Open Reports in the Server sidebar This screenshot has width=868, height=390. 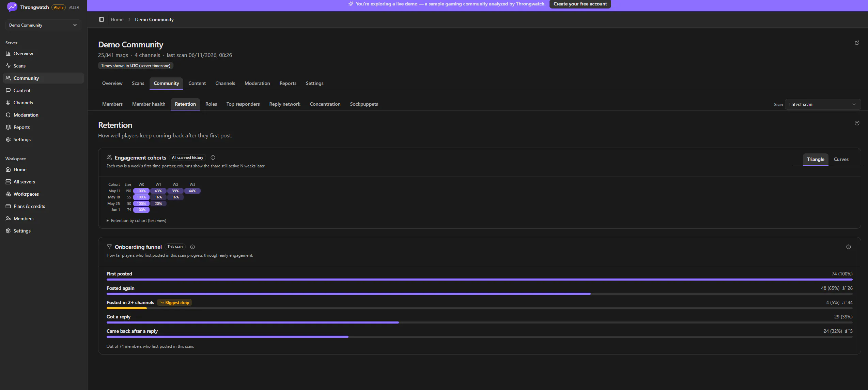43,127
